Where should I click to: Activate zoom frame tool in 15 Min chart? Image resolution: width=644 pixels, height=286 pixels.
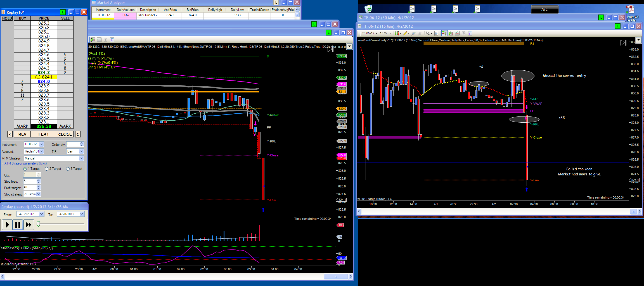pyautogui.click(x=436, y=33)
